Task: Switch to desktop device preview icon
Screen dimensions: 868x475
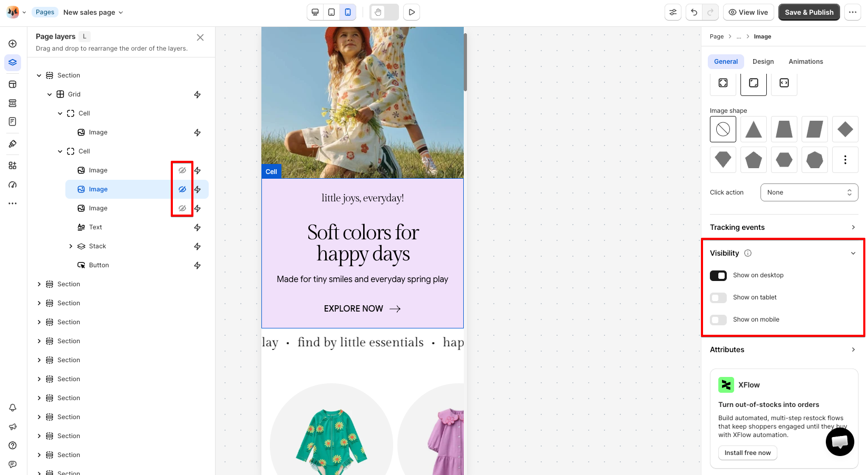Action: pos(315,12)
